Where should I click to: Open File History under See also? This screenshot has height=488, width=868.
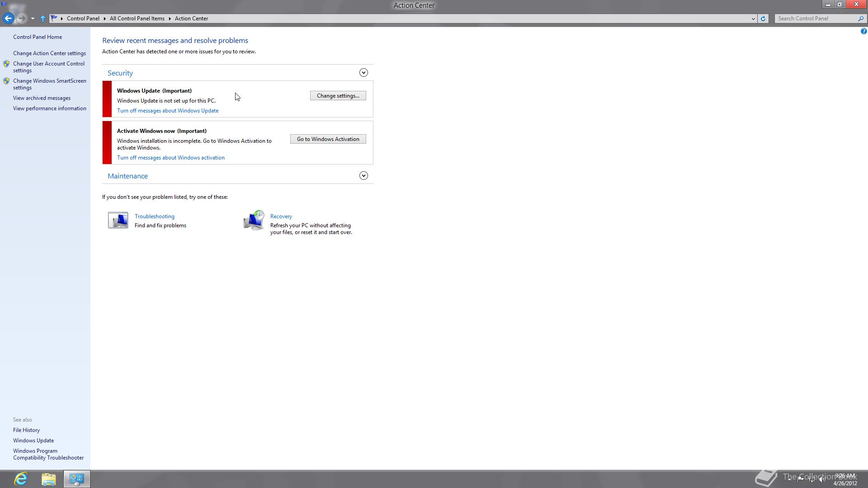coord(26,430)
